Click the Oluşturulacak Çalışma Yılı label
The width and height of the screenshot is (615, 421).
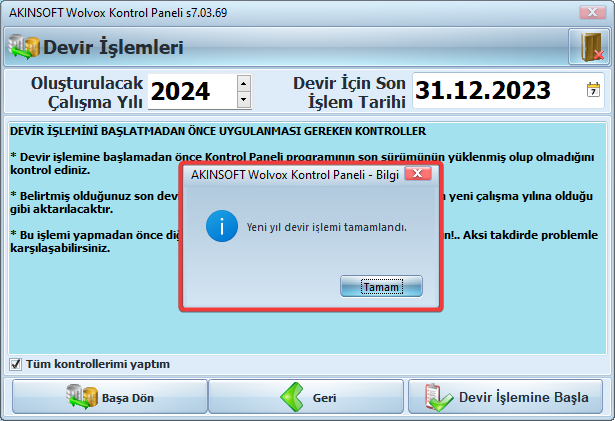87,93
